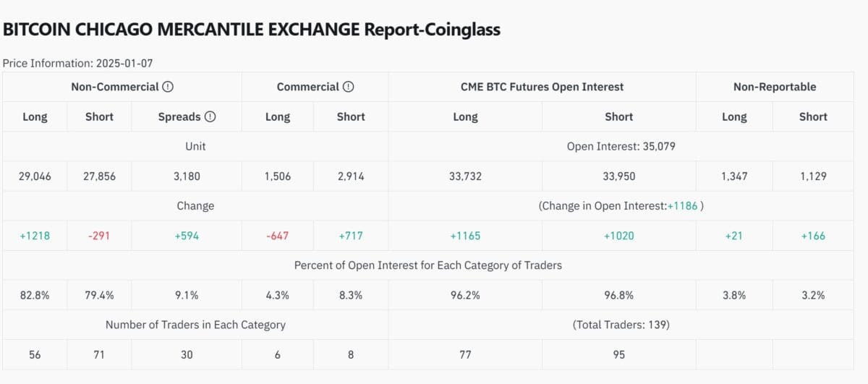Click the info icon next to Commercial
This screenshot has height=384, width=868.
point(348,87)
